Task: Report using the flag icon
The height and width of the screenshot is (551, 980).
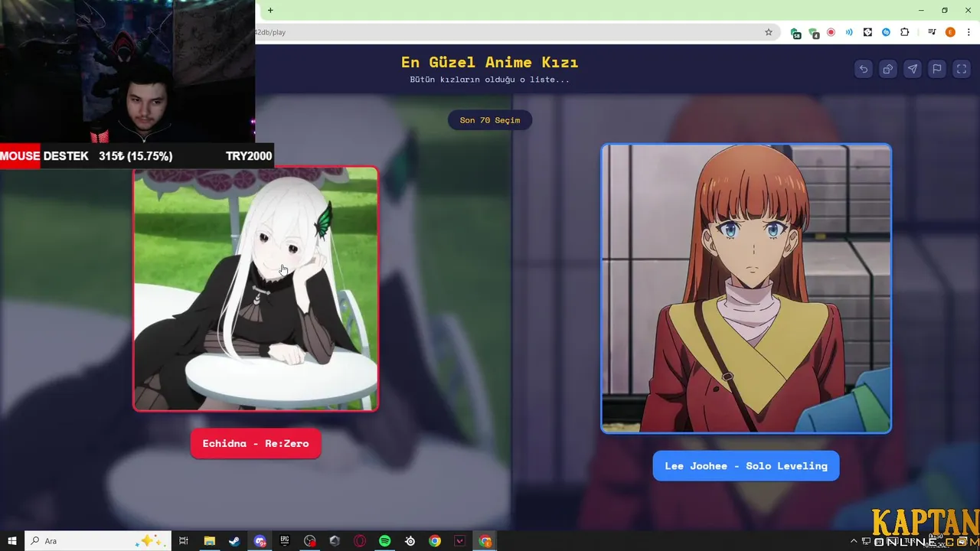Action: [x=937, y=69]
